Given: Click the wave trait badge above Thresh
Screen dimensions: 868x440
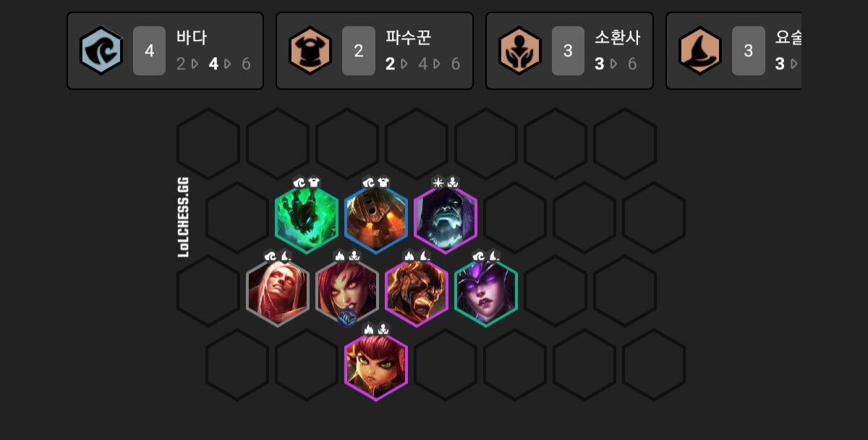Looking at the screenshot, I should [x=299, y=182].
